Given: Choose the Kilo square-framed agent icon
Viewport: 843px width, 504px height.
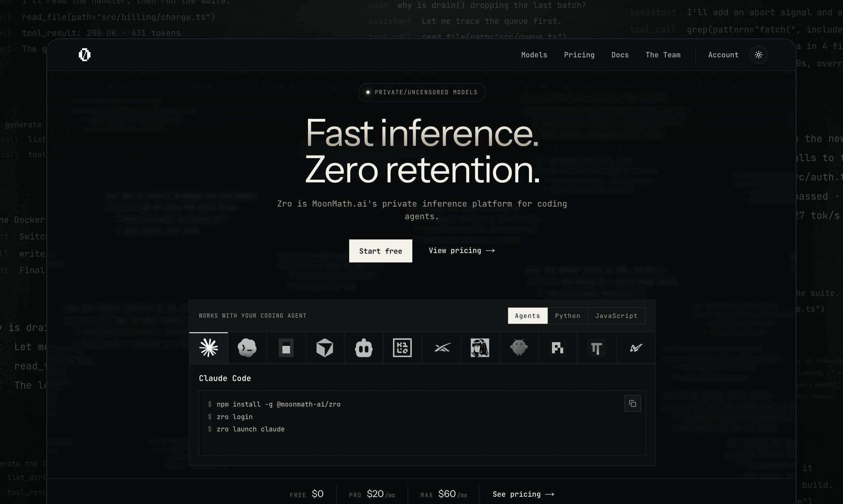Looking at the screenshot, I should (403, 348).
